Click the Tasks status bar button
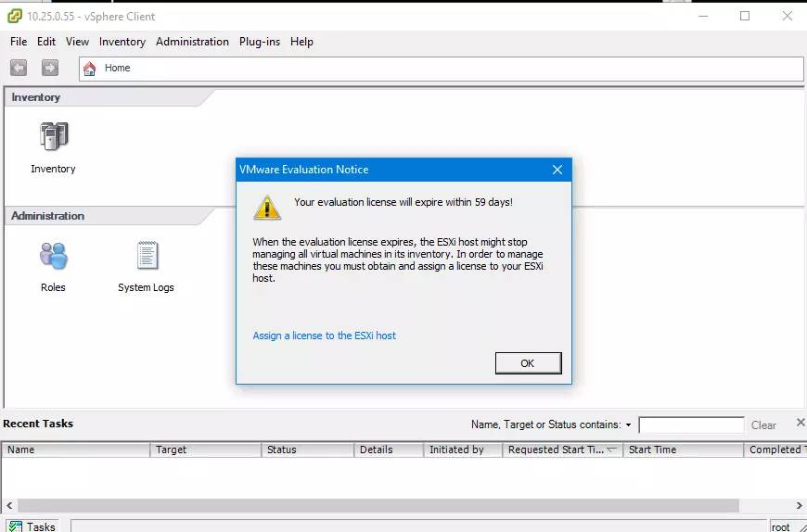This screenshot has width=807, height=532. pyautogui.click(x=32, y=526)
